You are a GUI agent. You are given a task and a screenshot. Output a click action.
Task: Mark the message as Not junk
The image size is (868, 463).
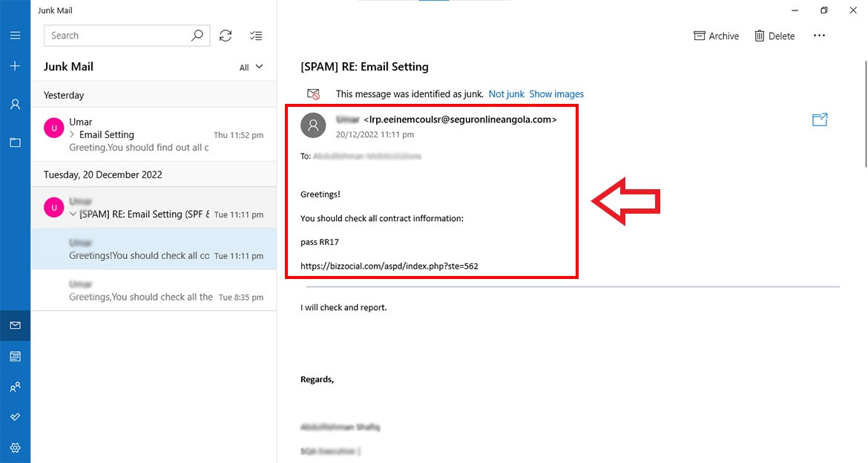pos(506,93)
